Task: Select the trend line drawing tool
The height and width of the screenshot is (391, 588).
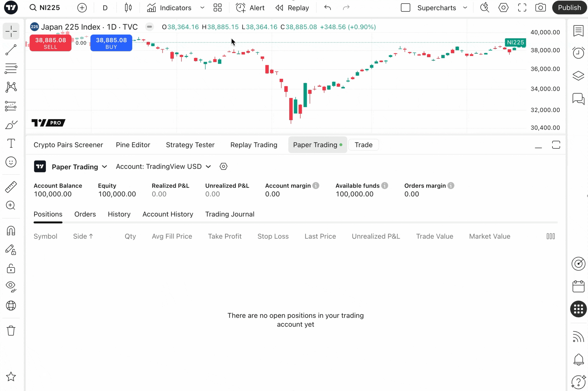Action: 11,50
